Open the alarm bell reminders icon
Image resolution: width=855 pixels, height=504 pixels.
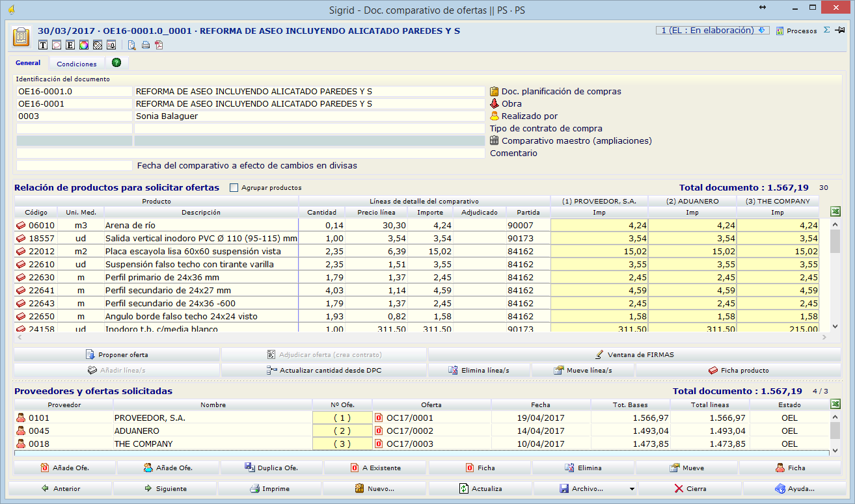(111, 45)
